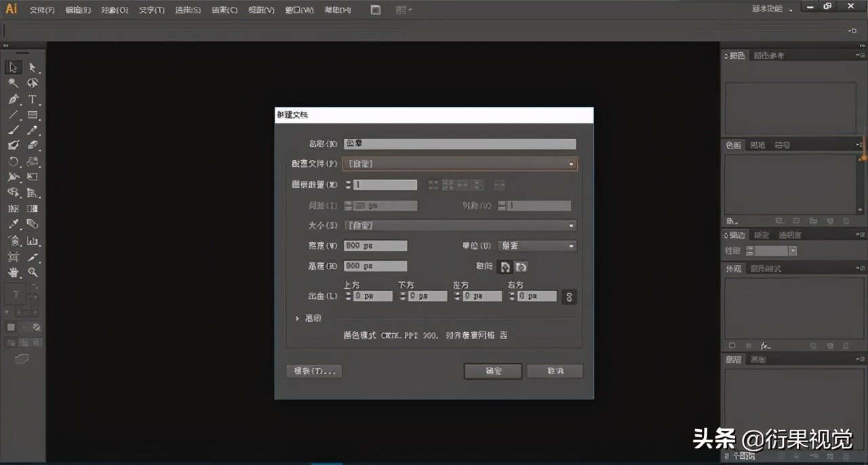
Task: Expand the Advanced (高级) section
Action: pyautogui.click(x=298, y=319)
